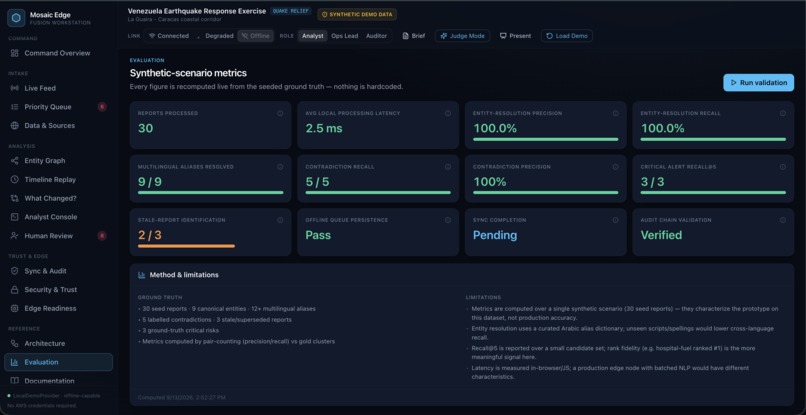
Task: Click the Mosaic Edge hexagon logo
Action: [16, 18]
